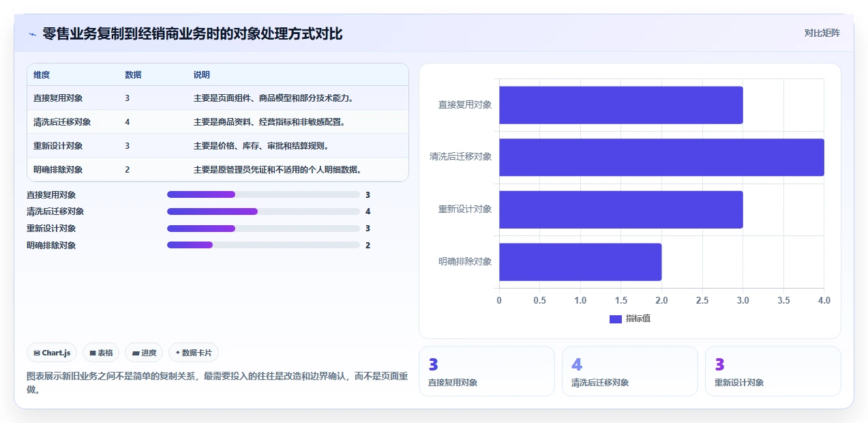Click the 明确排除对象 progress bar

[263, 245]
